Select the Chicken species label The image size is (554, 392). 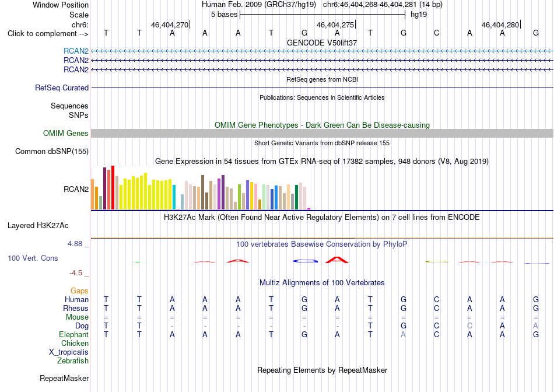coord(75,343)
